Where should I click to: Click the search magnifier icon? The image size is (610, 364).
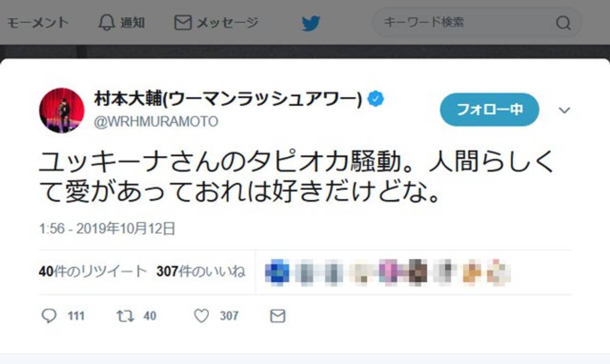point(563,23)
